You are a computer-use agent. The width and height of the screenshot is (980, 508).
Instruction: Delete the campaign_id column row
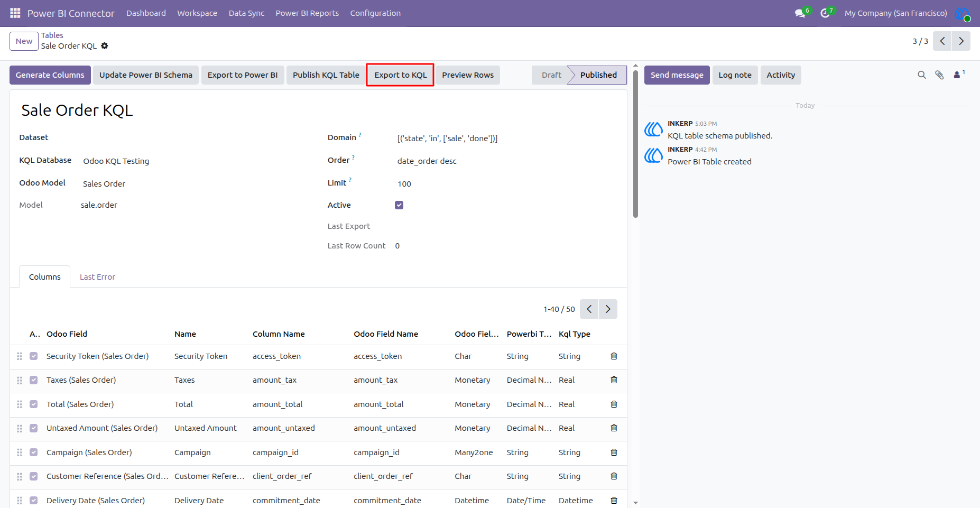click(x=614, y=452)
